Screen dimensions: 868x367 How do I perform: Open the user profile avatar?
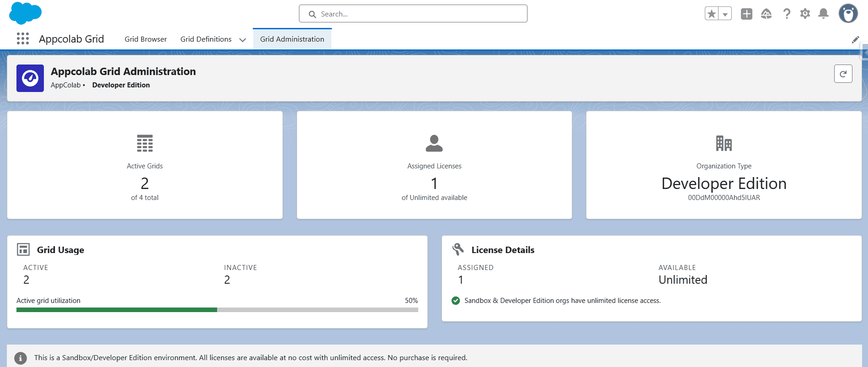tap(848, 14)
